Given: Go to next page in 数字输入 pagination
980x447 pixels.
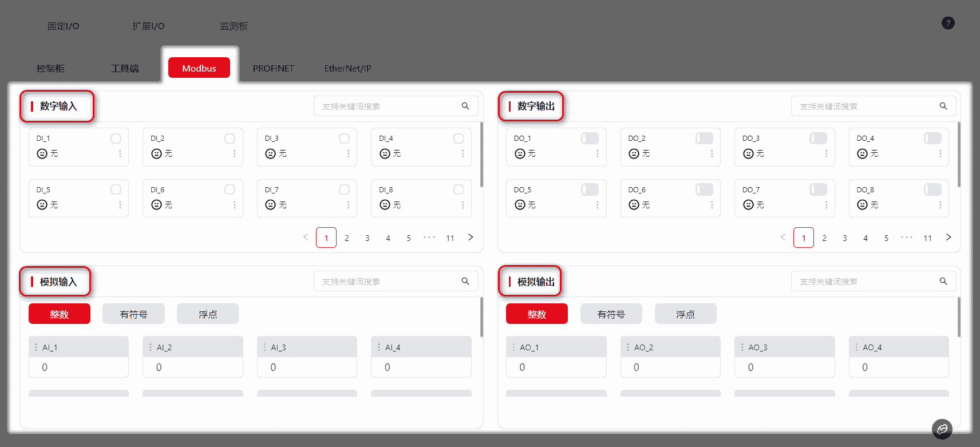Looking at the screenshot, I should pyautogui.click(x=471, y=238).
